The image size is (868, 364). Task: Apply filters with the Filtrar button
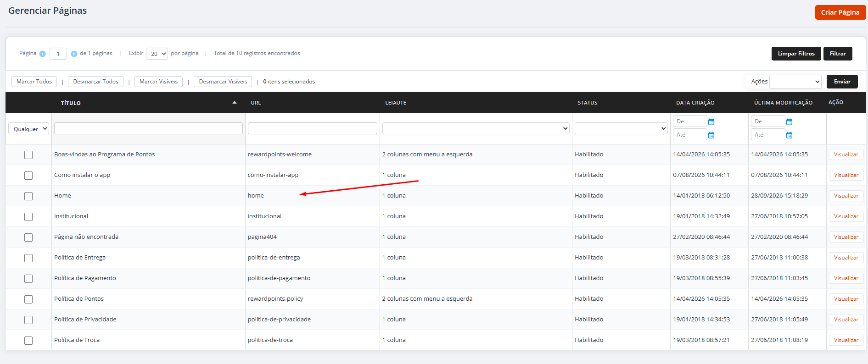coord(838,54)
